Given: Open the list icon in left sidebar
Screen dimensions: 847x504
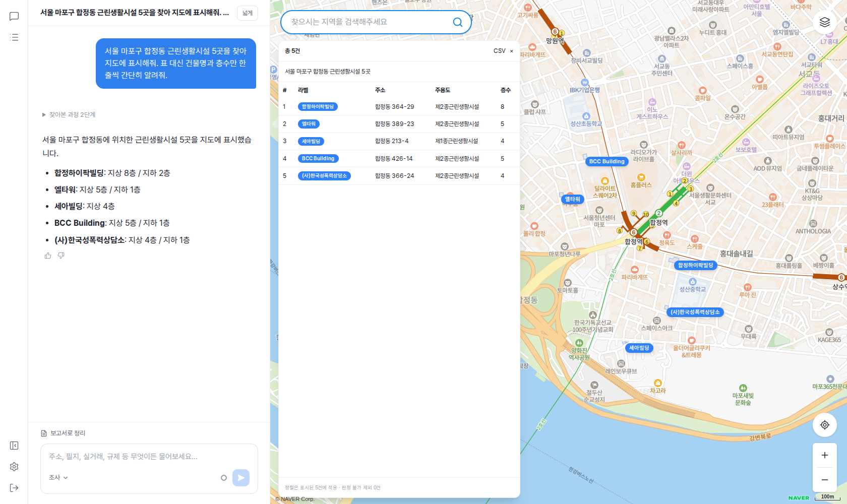Looking at the screenshot, I should tap(14, 37).
